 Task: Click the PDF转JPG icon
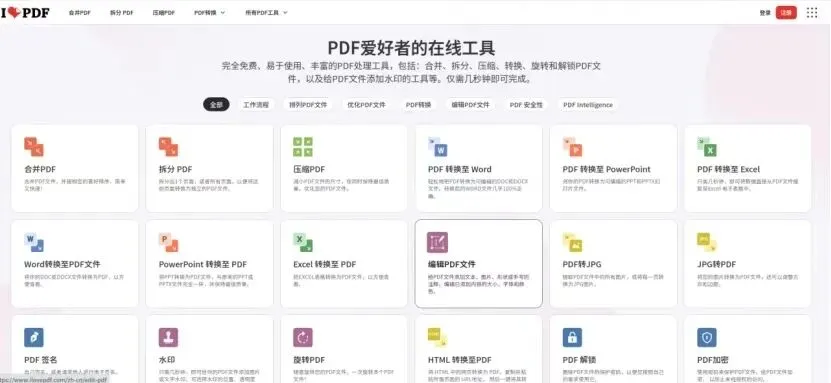click(x=572, y=242)
